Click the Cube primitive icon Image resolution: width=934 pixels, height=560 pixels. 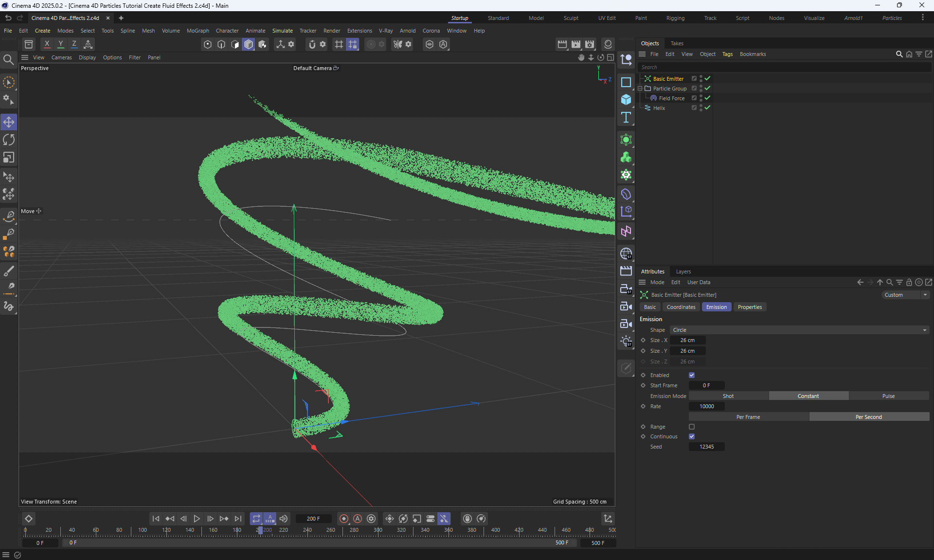pos(626,100)
